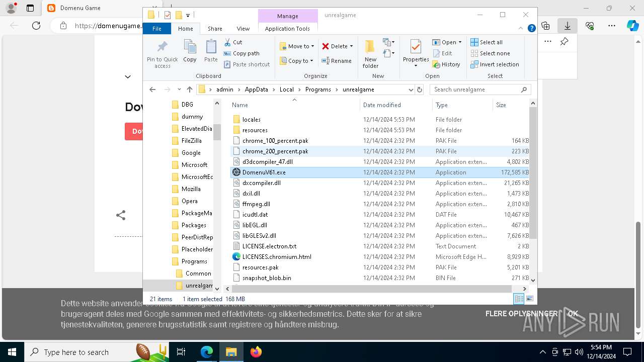Viewport: 644px width, 362px height.
Task: Select the DomenuV61.exe file
Action: 380,172
